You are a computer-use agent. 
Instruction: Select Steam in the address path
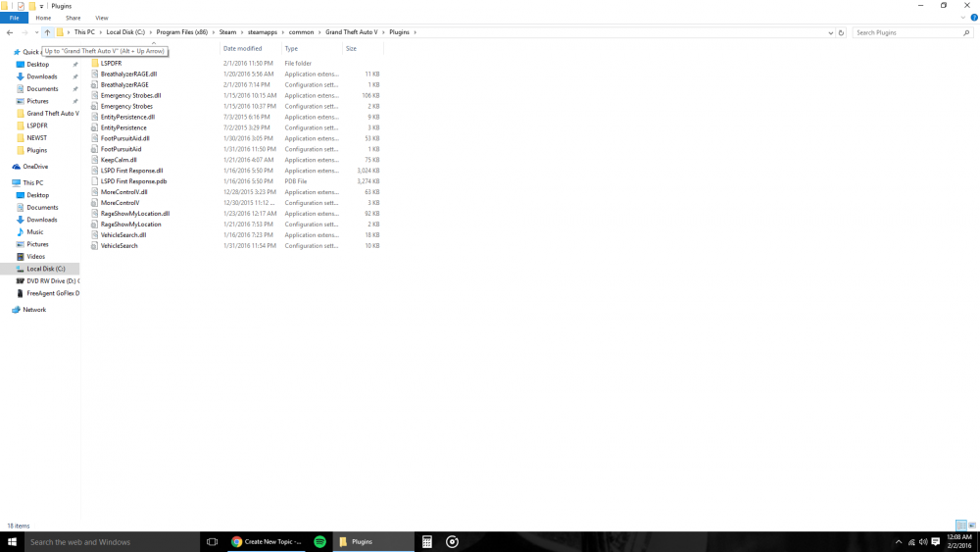[227, 32]
